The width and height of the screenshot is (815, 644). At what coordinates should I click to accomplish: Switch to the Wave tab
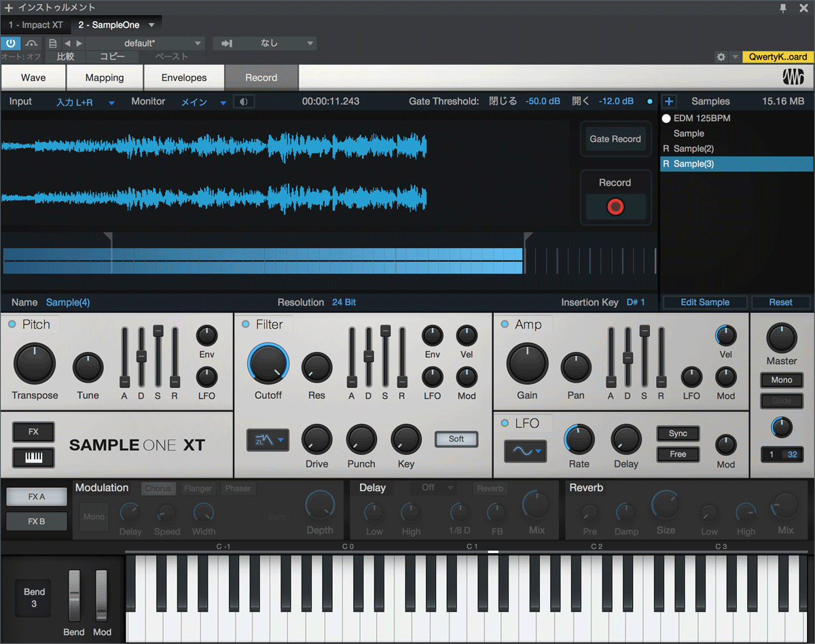(33, 77)
